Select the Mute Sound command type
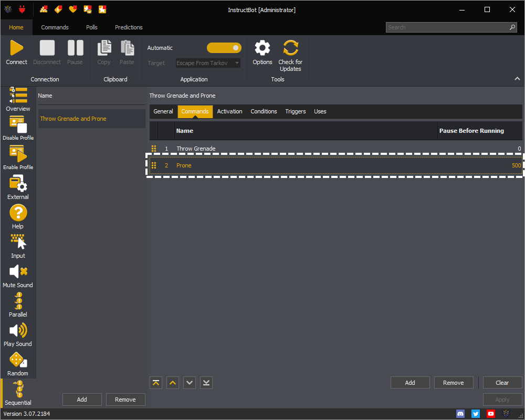This screenshot has width=525, height=420. pos(18,276)
